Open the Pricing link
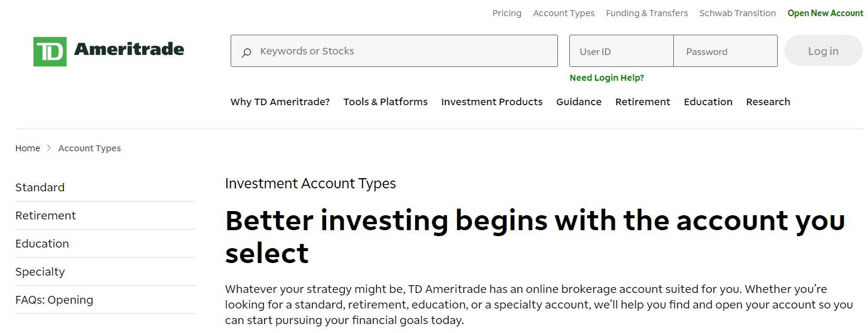The height and width of the screenshot is (333, 868). pyautogui.click(x=507, y=13)
